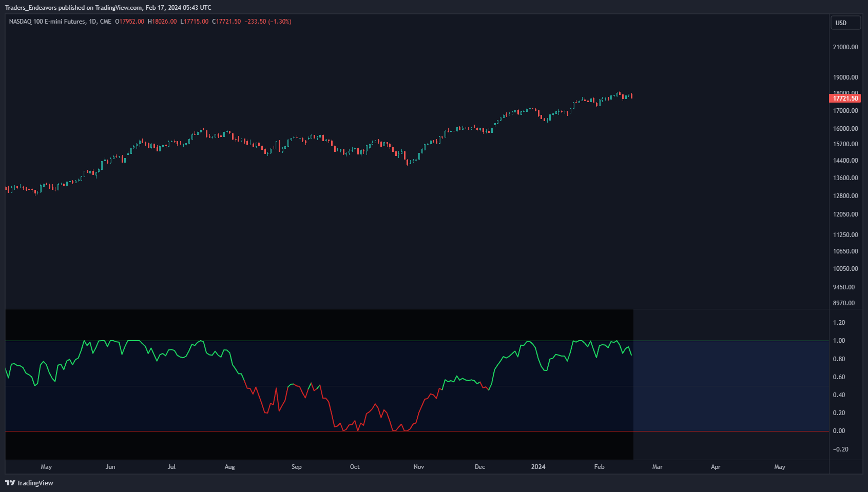Click the Traders_Endeavors publication header text
The width and height of the screenshot is (868, 492).
108,8
